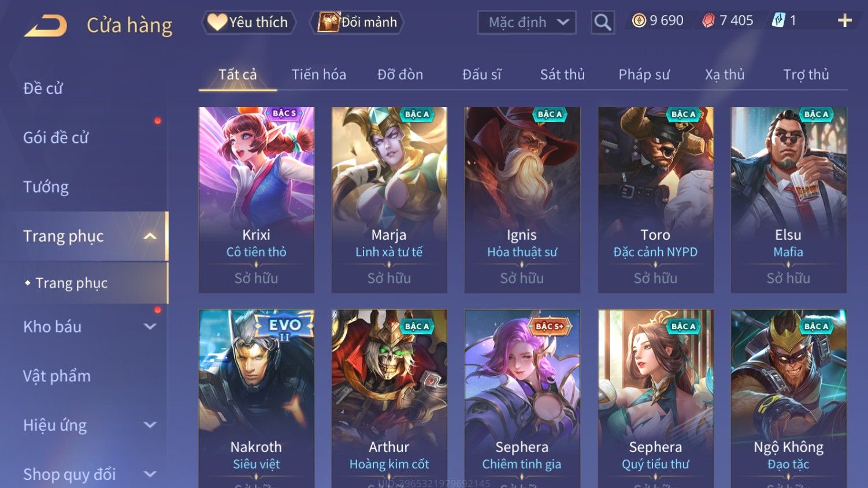The image size is (868, 488).
Task: Click the golden back arrow icon
Action: click(46, 25)
